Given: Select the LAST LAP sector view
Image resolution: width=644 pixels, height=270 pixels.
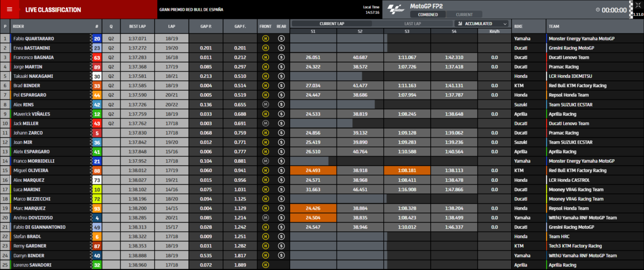Looking at the screenshot, I should [413, 24].
